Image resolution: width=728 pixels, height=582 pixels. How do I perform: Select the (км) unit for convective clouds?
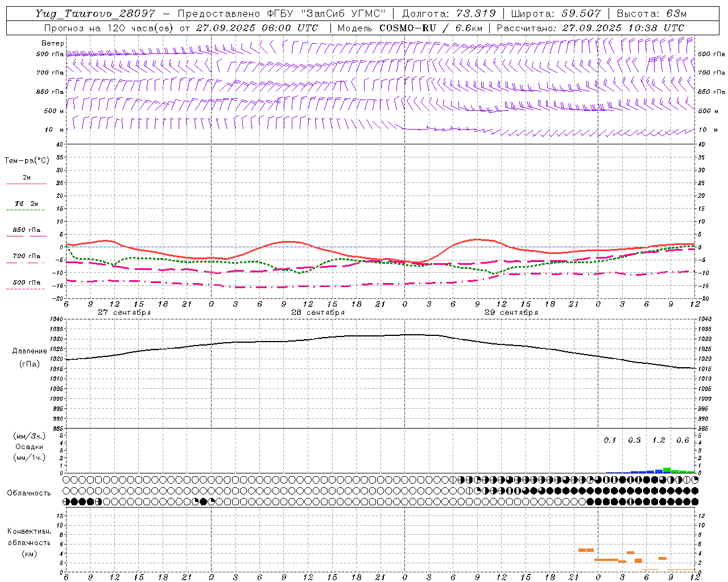click(x=30, y=554)
